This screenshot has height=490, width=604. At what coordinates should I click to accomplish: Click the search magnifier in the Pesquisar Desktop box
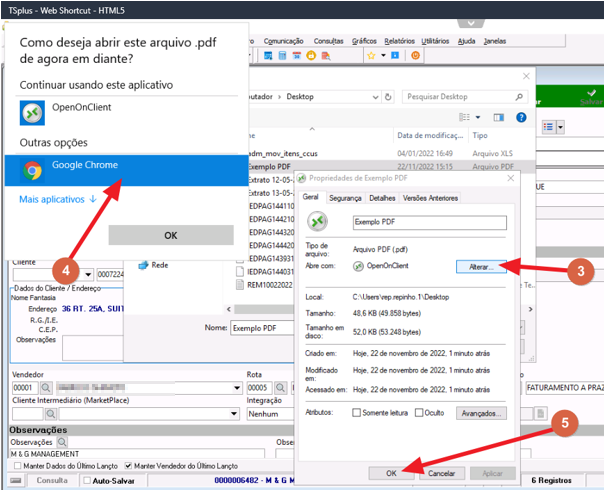click(519, 97)
